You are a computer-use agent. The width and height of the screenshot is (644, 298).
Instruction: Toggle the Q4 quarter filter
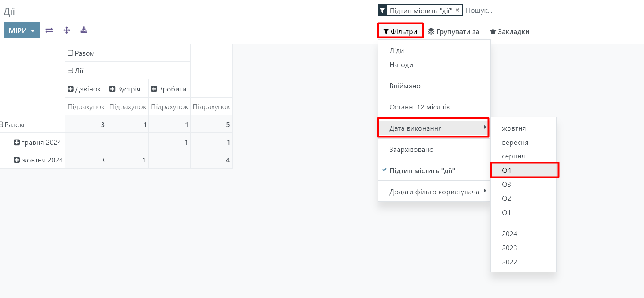[x=507, y=170]
